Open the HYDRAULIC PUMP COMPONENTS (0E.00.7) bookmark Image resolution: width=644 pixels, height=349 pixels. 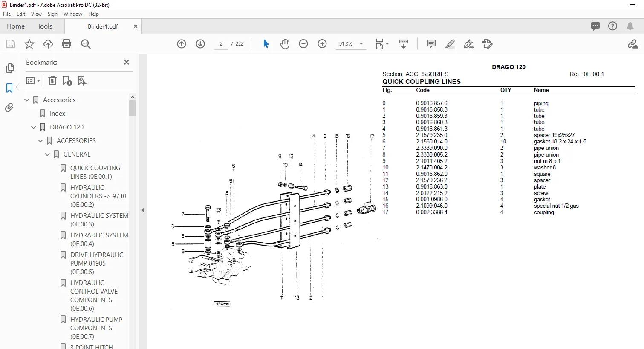click(x=96, y=328)
